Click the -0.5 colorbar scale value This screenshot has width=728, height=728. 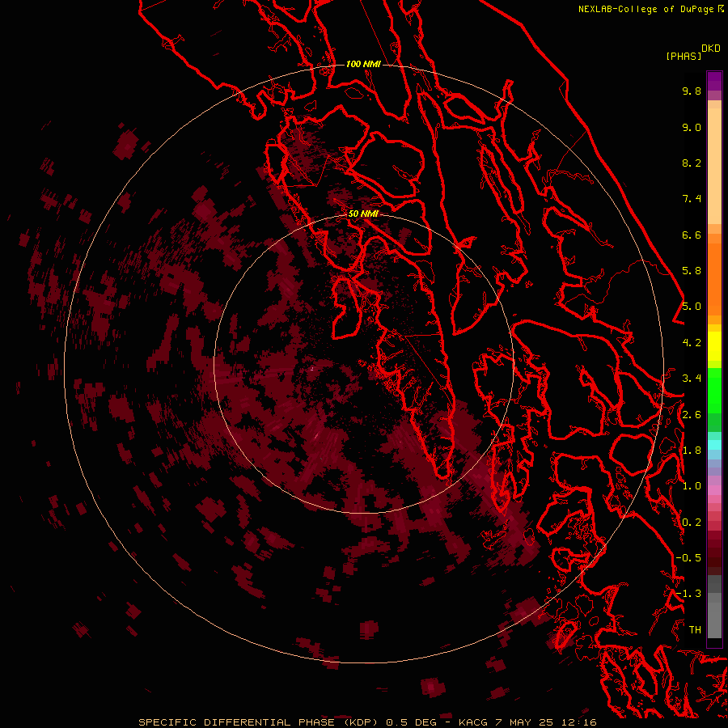(x=688, y=558)
